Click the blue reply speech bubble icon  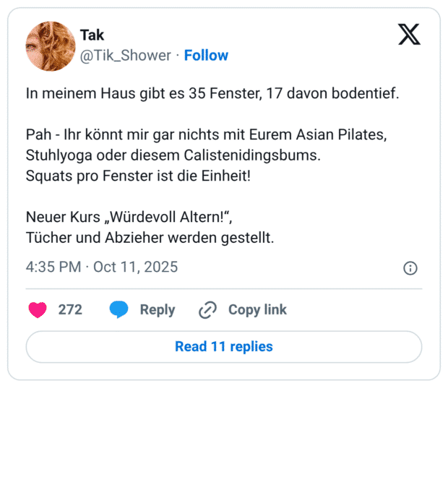(x=119, y=310)
